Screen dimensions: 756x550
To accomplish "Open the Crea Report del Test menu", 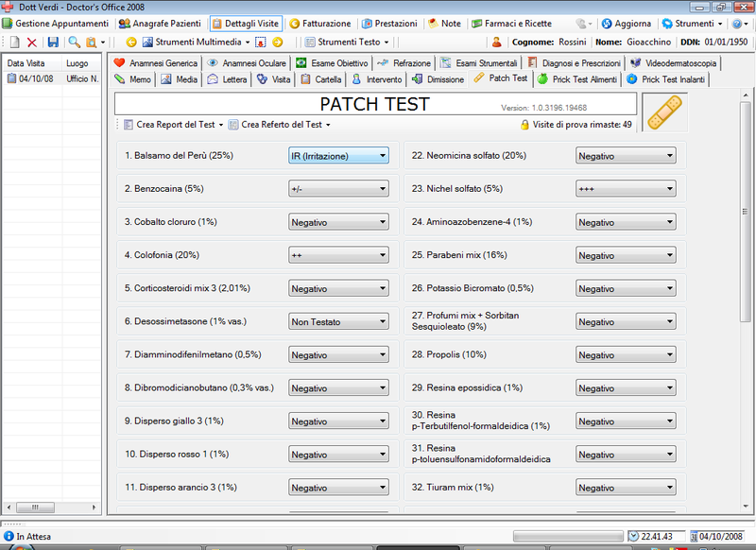I will click(174, 125).
